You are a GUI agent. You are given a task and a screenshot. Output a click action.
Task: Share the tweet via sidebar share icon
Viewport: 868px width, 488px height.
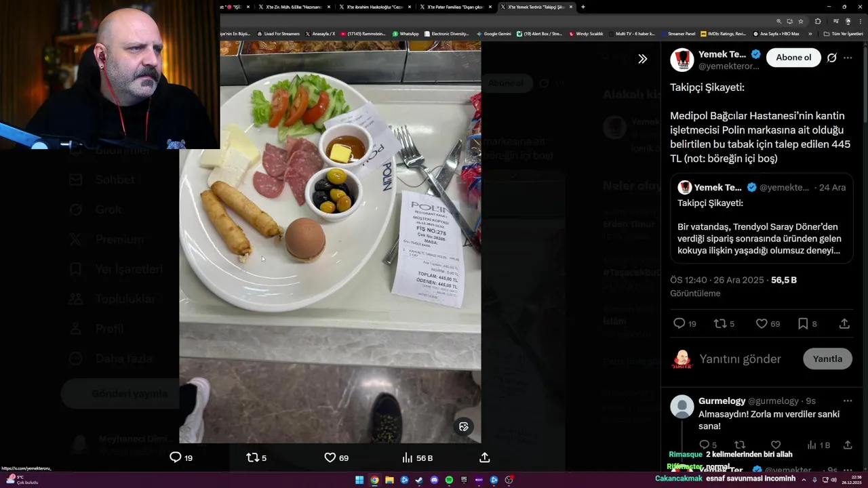pyautogui.click(x=844, y=324)
